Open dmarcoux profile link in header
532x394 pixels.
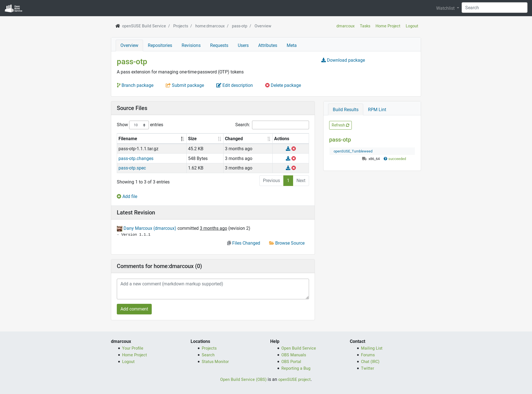345,26
